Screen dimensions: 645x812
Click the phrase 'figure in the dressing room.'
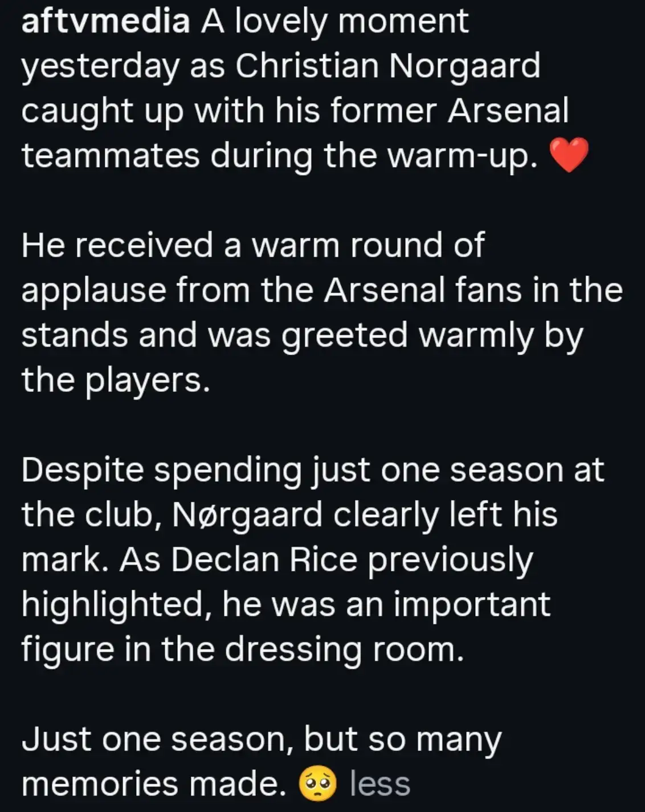point(243,649)
